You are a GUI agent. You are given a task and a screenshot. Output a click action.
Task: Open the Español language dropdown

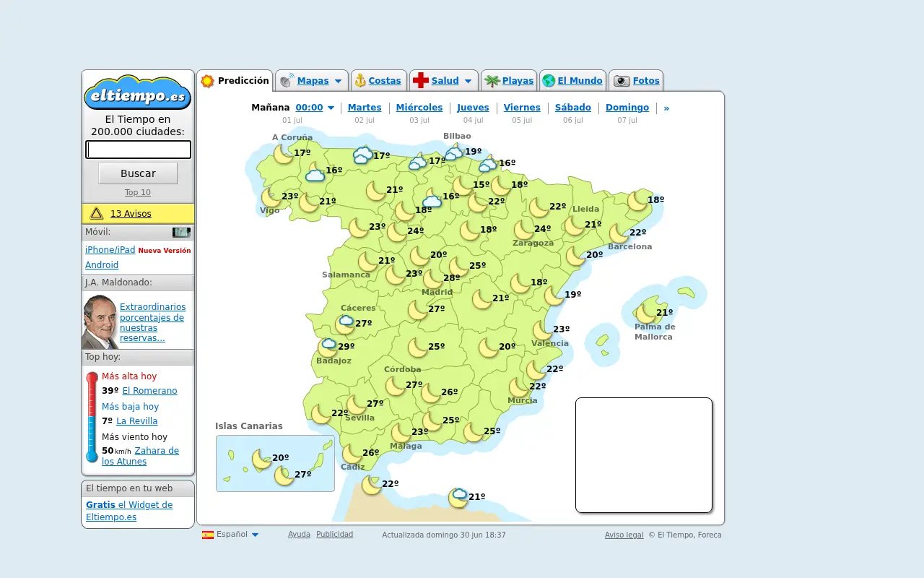pos(237,535)
